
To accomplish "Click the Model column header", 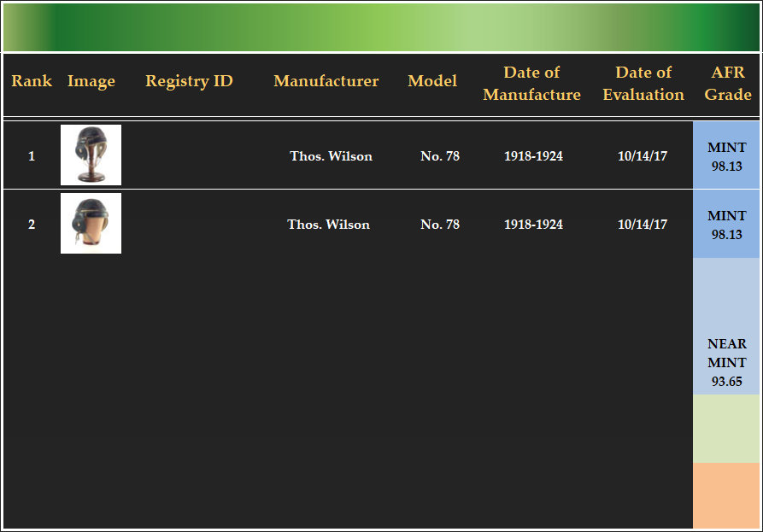I will 432,82.
